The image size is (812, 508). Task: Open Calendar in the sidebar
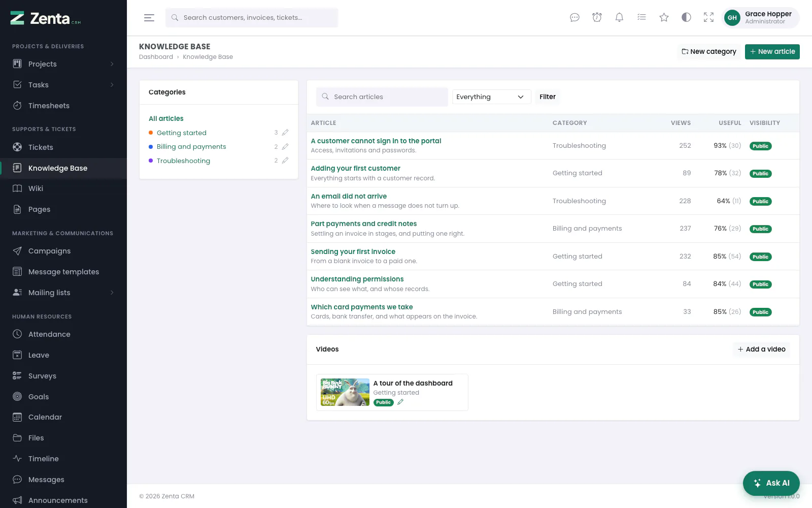63,417
